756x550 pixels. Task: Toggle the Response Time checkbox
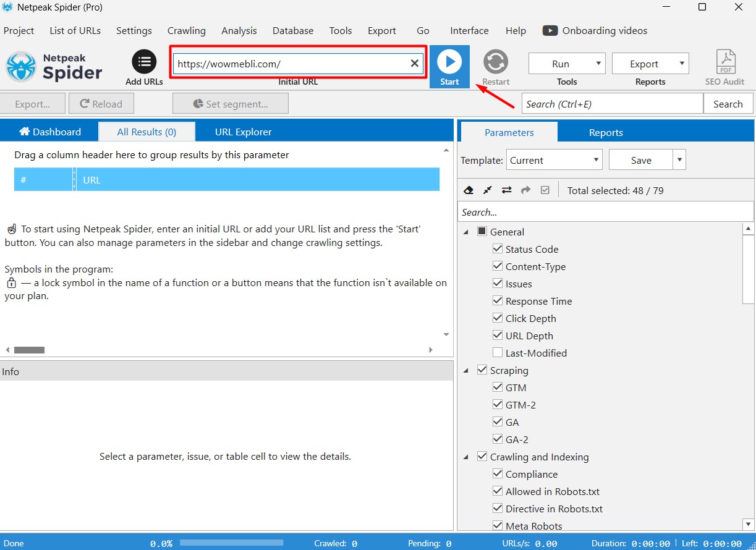tap(497, 301)
